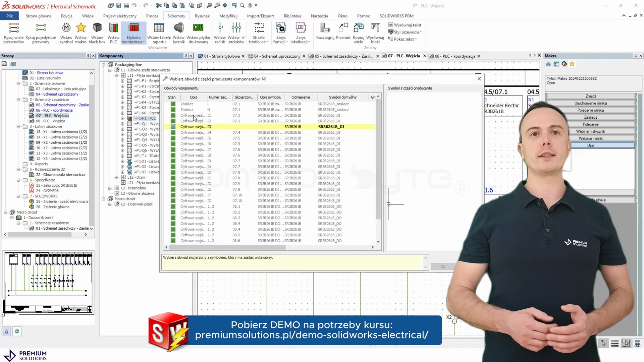Select the Rysuj pojedyńcze przewody tool

(x=41, y=33)
